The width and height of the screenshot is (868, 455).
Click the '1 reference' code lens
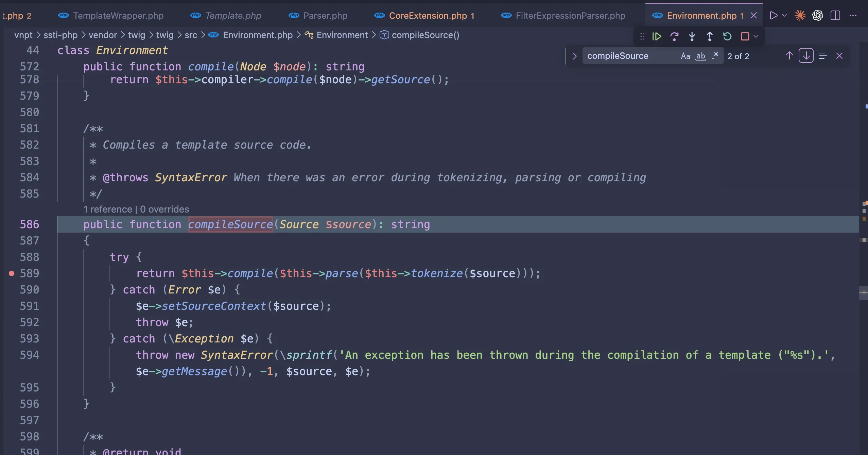108,209
